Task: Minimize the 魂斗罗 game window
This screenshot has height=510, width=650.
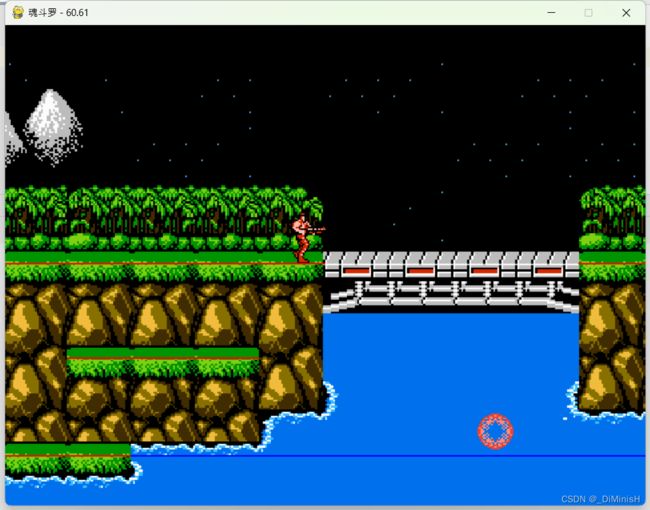Action: pos(551,13)
